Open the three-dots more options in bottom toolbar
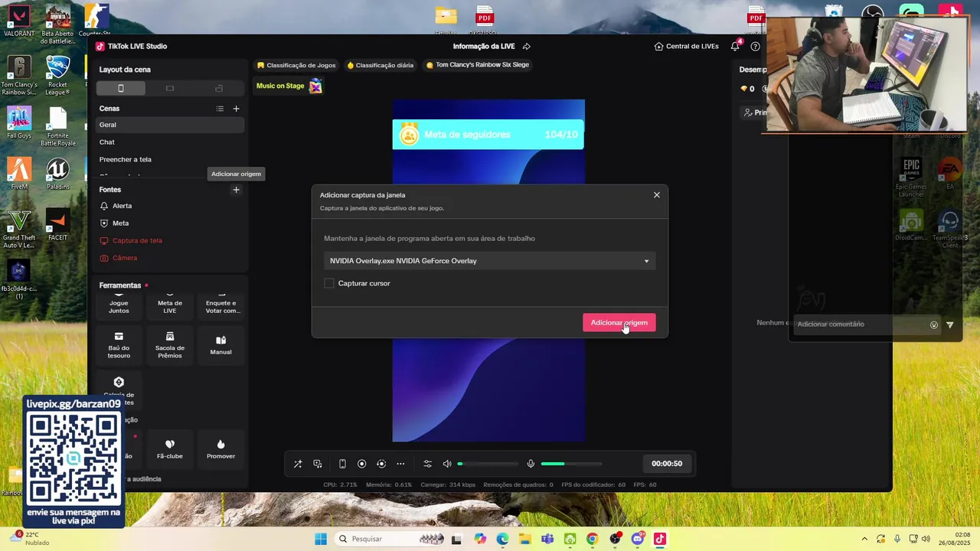 (x=400, y=464)
